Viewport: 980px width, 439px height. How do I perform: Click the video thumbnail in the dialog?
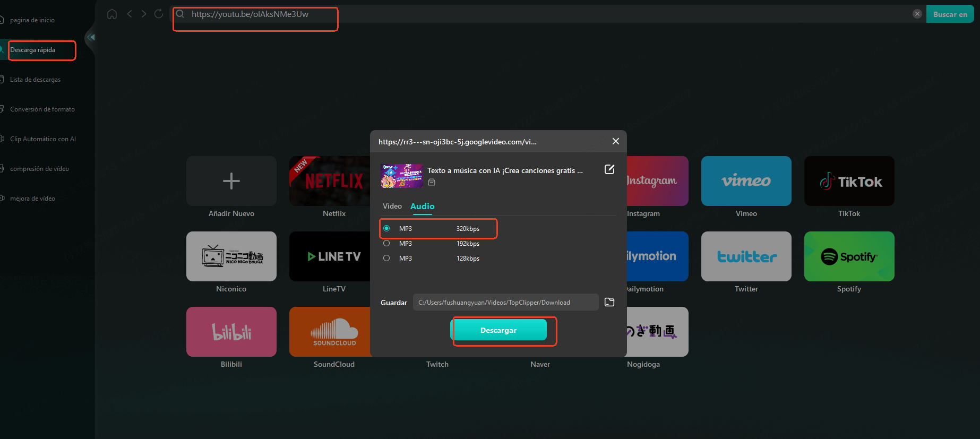pyautogui.click(x=402, y=176)
